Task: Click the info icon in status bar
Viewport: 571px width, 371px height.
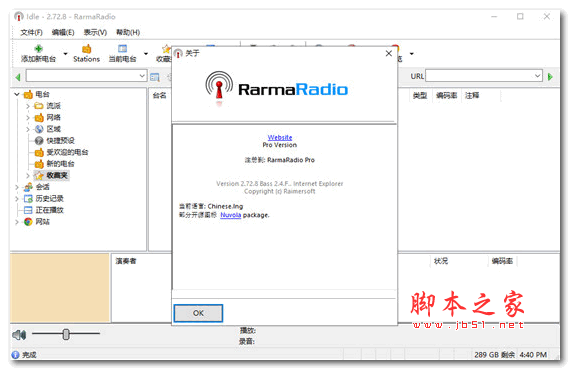Action: pos(15,355)
